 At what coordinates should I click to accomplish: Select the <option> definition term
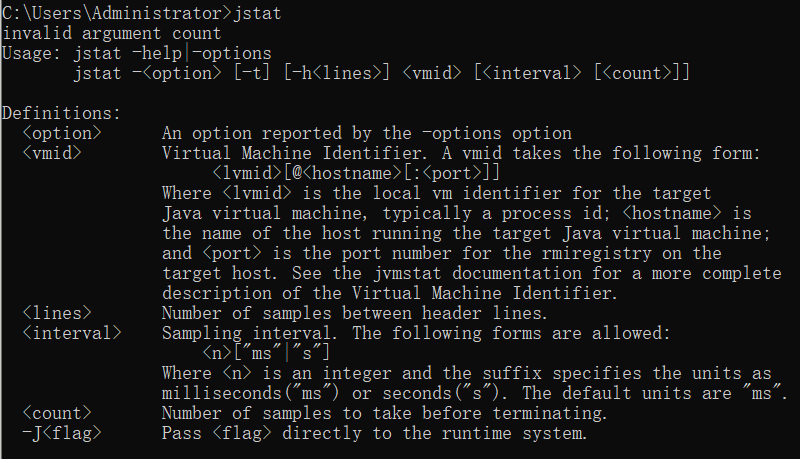[62, 133]
